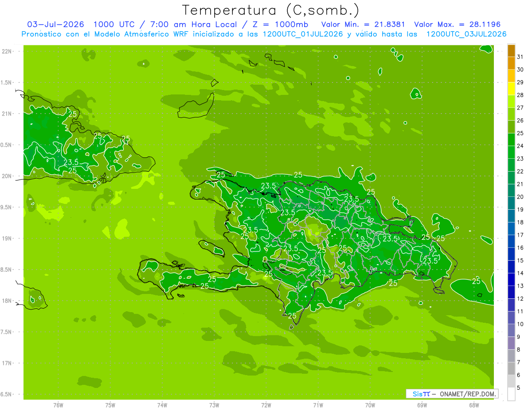The image size is (532, 411).
Task: Click the legend value label 10
Action: click(520, 324)
